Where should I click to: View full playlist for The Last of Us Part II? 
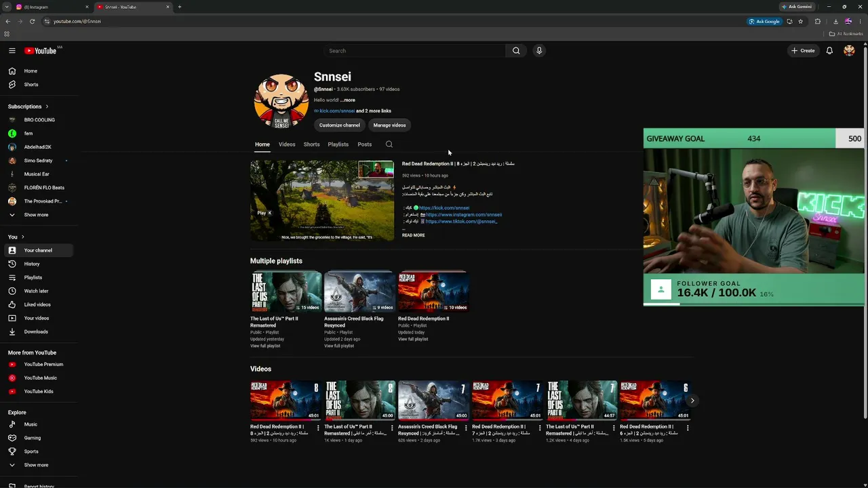point(265,346)
